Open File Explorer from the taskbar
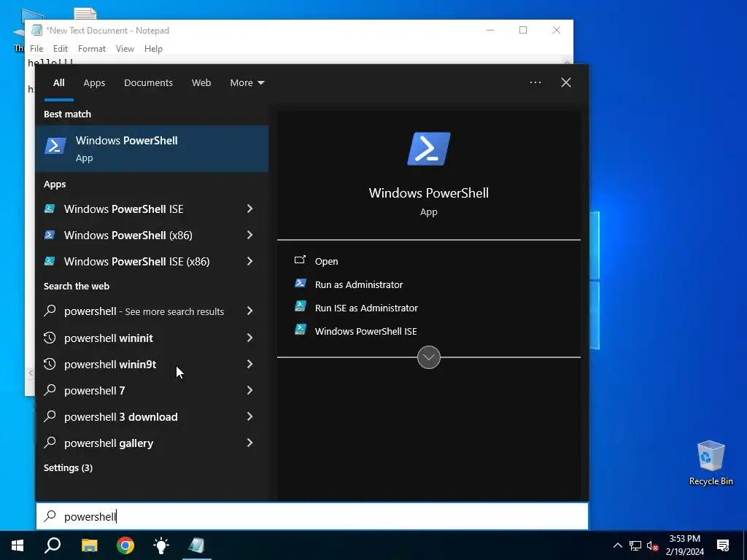The width and height of the screenshot is (747, 560). point(89,545)
